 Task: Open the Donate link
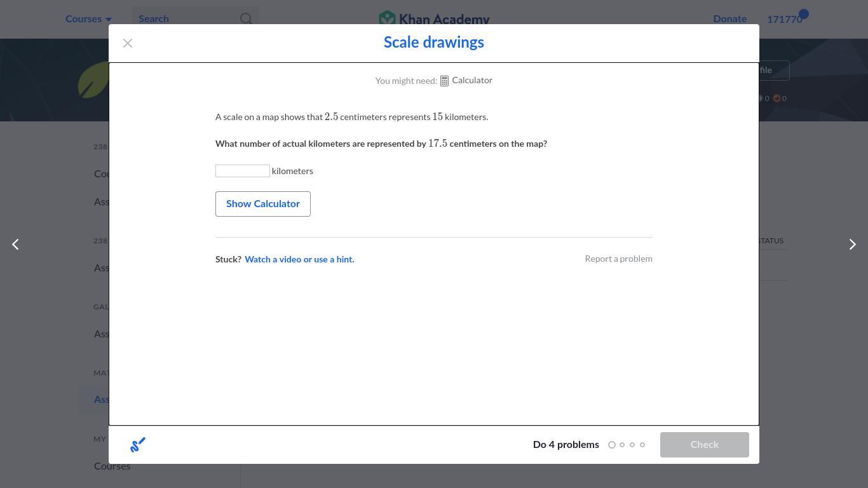coord(730,19)
